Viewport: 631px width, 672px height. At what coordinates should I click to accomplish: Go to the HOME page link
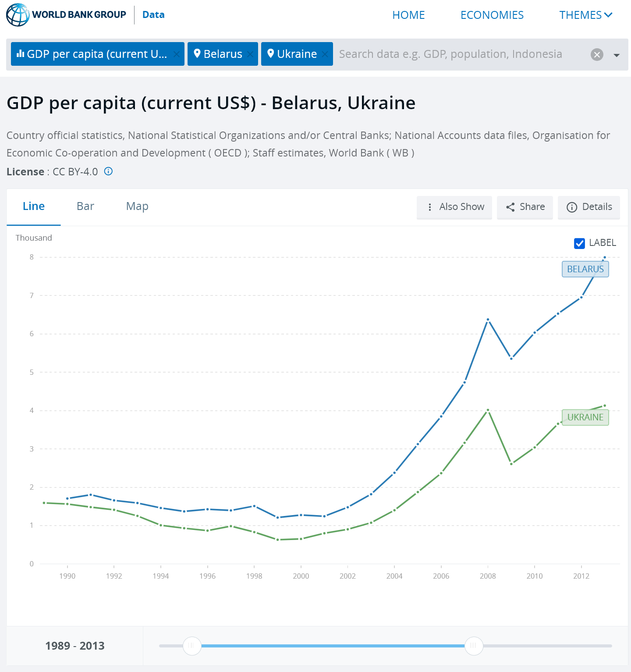[408, 15]
